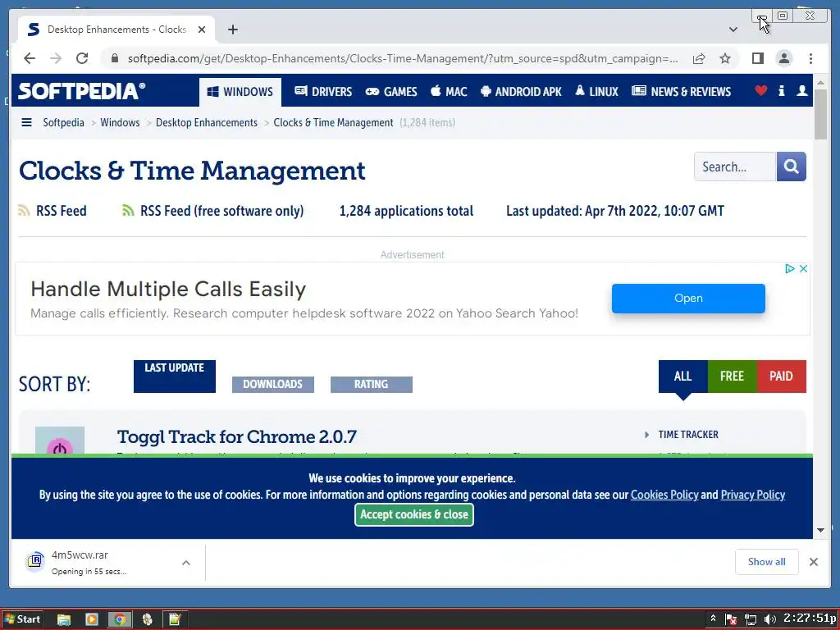The width and height of the screenshot is (840, 630).
Task: Switch to the MAC section
Action: pos(449,92)
